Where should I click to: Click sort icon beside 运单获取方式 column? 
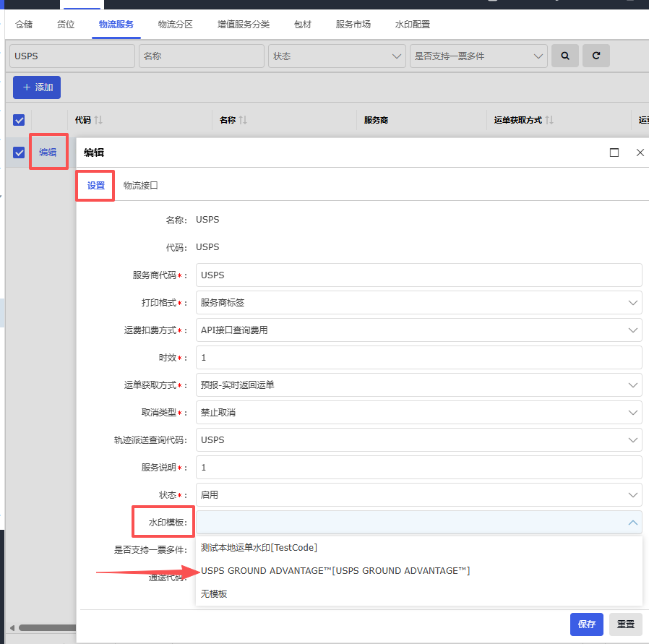549,120
